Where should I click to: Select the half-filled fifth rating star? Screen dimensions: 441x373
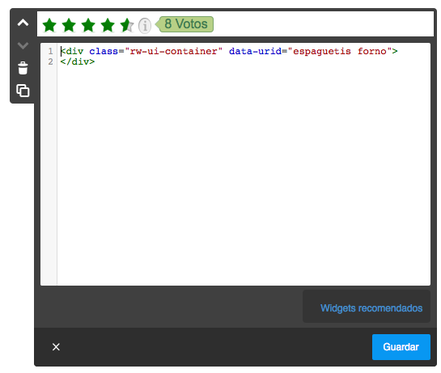pyautogui.click(x=127, y=25)
